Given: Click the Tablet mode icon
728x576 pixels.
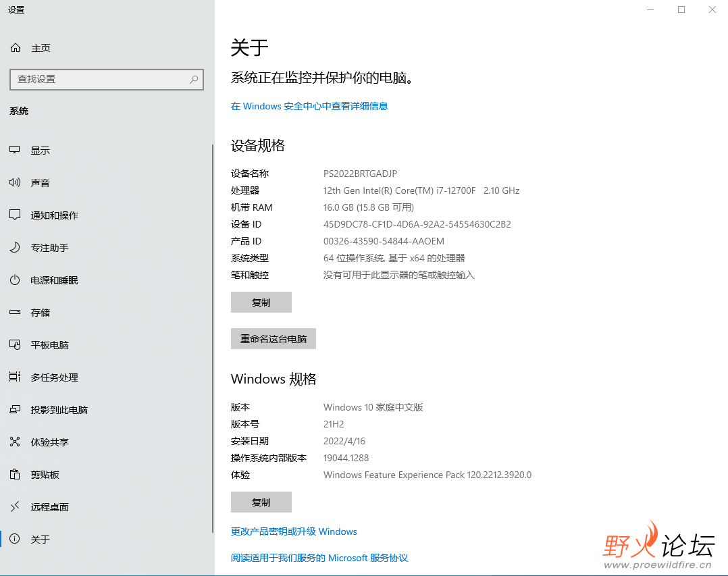Looking at the screenshot, I should (15, 345).
